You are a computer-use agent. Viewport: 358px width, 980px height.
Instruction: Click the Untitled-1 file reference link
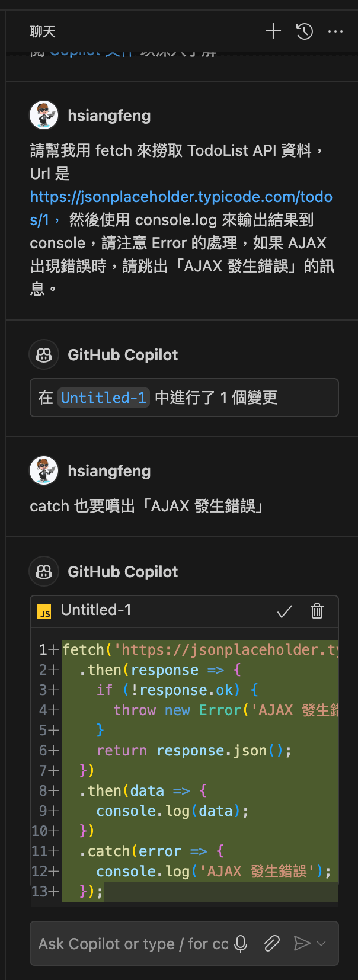pos(103,398)
